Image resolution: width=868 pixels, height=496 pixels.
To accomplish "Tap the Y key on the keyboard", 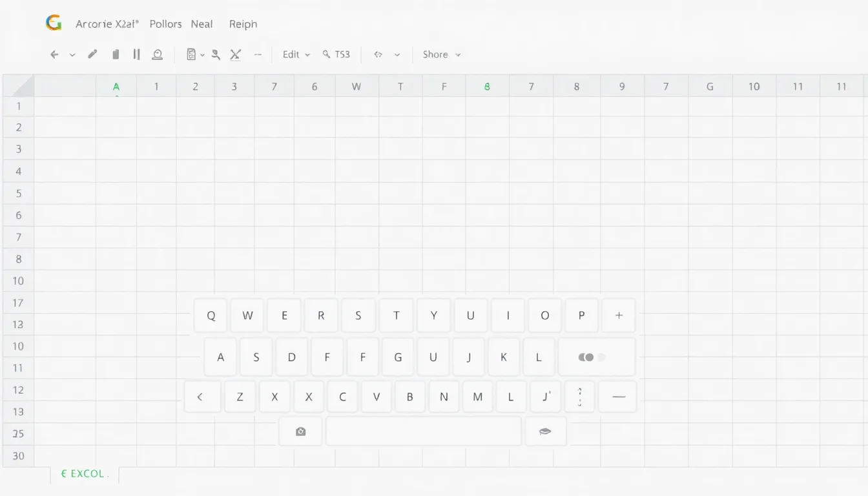I will pyautogui.click(x=433, y=316).
